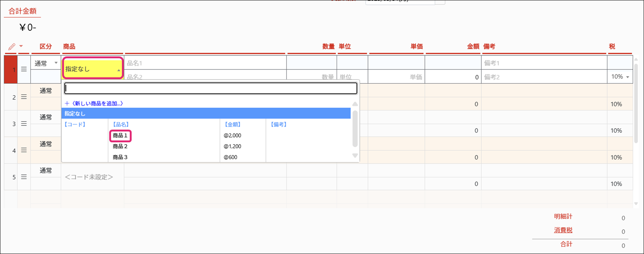
Task: Click the drag handle icon on row 2
Action: [x=24, y=97]
